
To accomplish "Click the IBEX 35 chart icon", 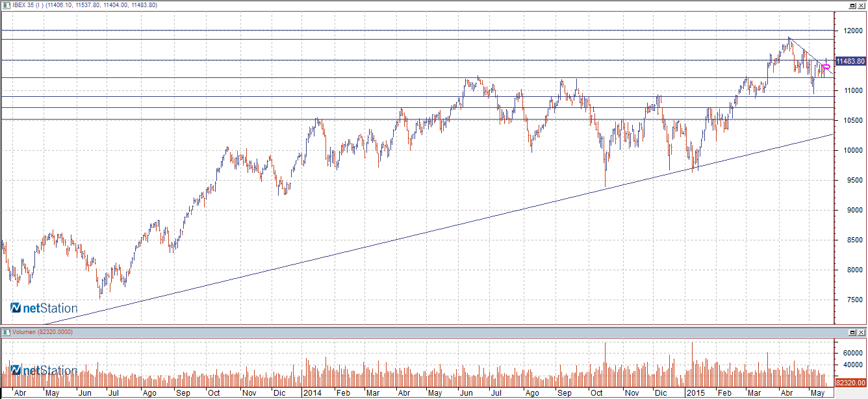I will (6, 5).
